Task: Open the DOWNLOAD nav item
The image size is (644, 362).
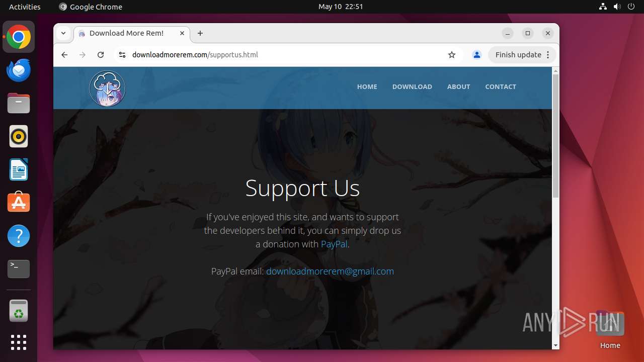Action: tap(412, 87)
